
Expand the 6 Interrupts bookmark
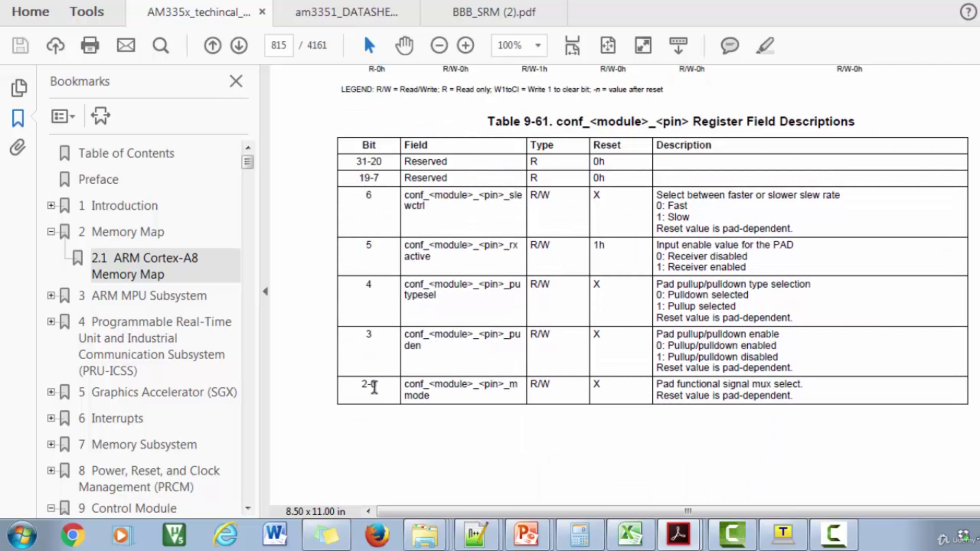51,418
